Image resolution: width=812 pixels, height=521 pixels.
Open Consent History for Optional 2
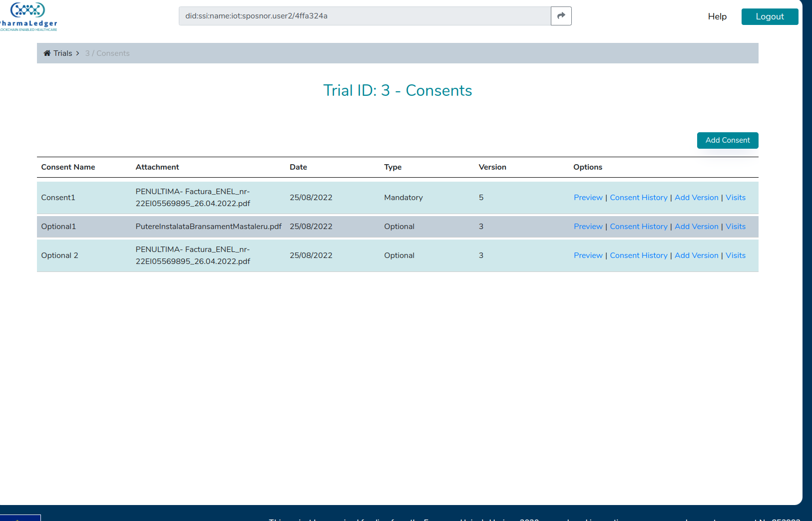point(638,255)
